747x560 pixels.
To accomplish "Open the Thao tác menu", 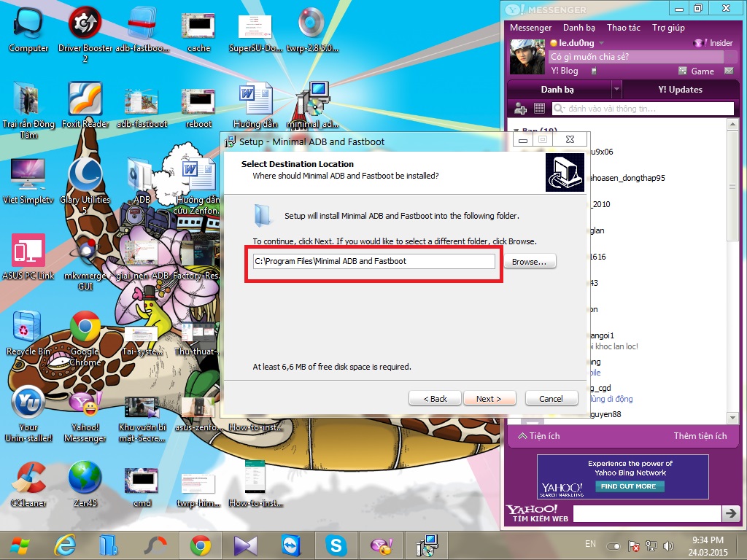I will click(x=623, y=28).
